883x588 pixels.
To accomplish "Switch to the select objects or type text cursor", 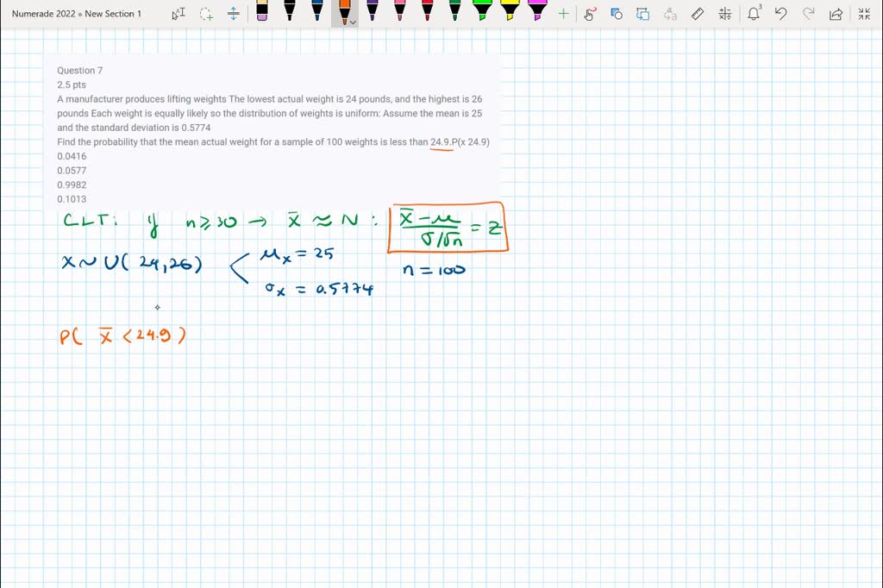I will pos(178,14).
